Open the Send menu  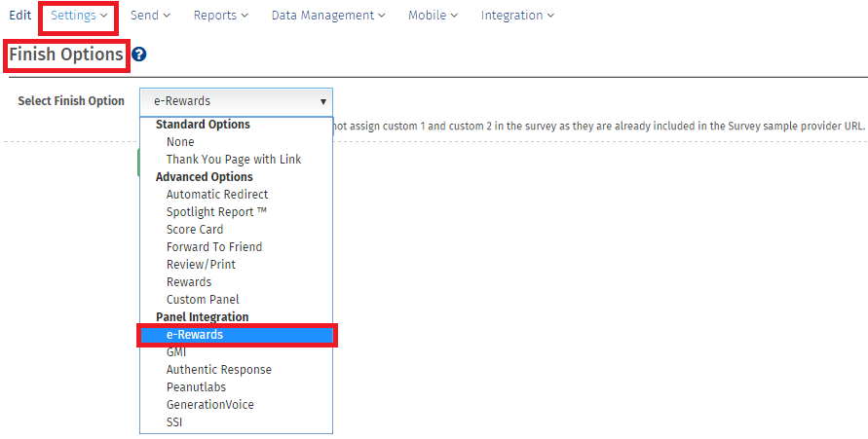tap(150, 16)
